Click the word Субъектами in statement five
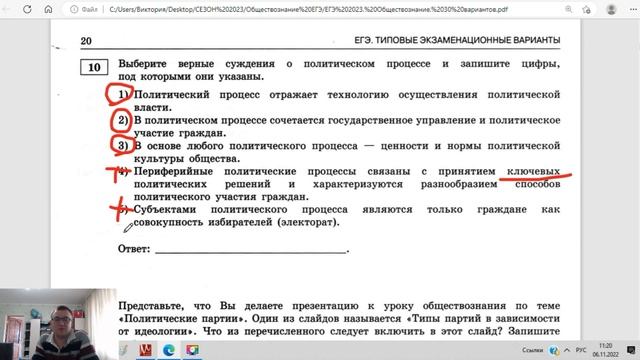Image resolution: width=640 pixels, height=360 pixels. pos(165,209)
